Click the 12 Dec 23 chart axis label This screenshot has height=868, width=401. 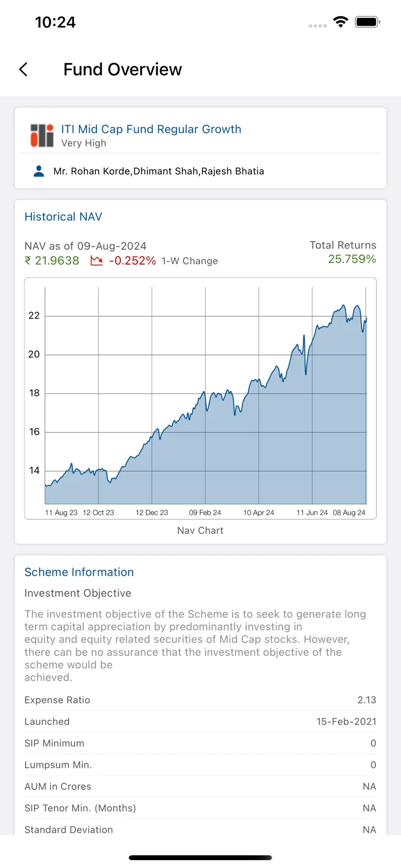[151, 513]
